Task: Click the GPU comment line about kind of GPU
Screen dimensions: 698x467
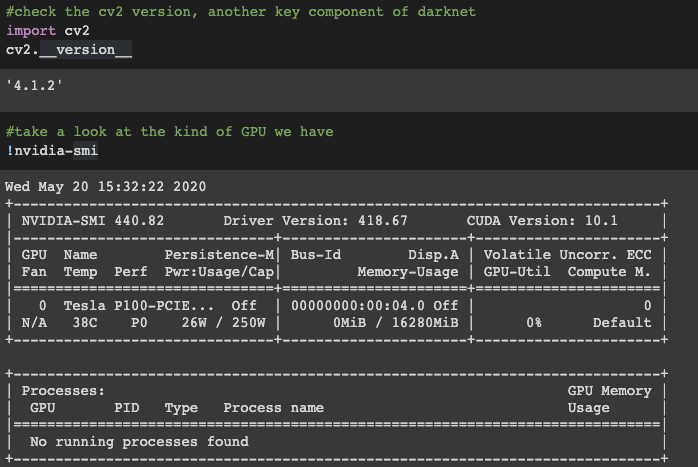Action: [170, 132]
